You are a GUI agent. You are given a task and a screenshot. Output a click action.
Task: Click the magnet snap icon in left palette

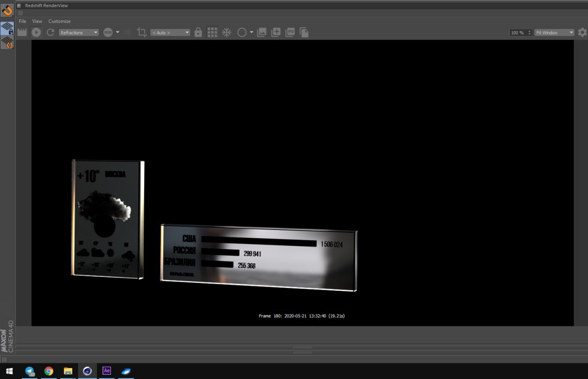7,10
